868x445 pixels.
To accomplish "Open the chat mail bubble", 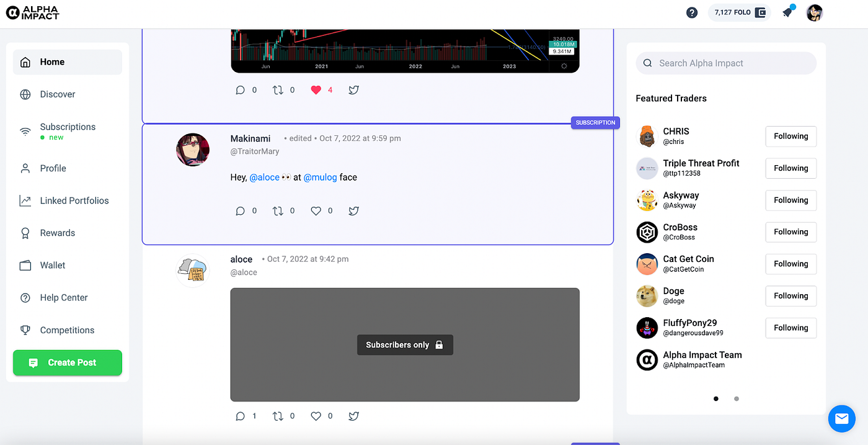I will 841,419.
